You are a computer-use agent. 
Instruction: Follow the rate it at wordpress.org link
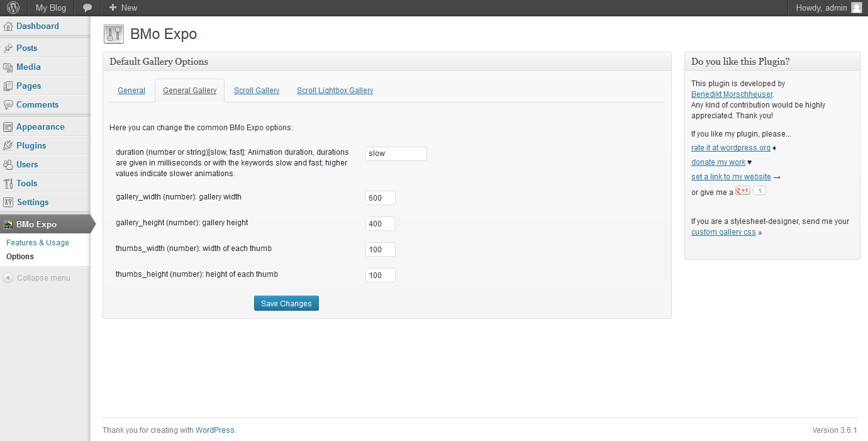click(x=731, y=148)
